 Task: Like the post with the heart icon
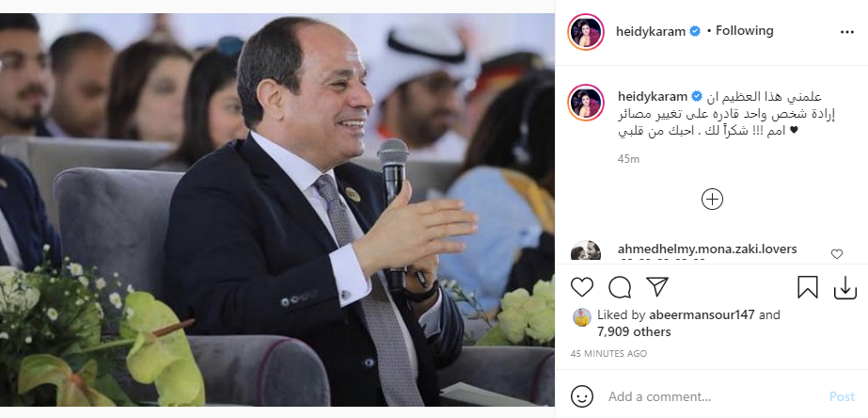[582, 288]
